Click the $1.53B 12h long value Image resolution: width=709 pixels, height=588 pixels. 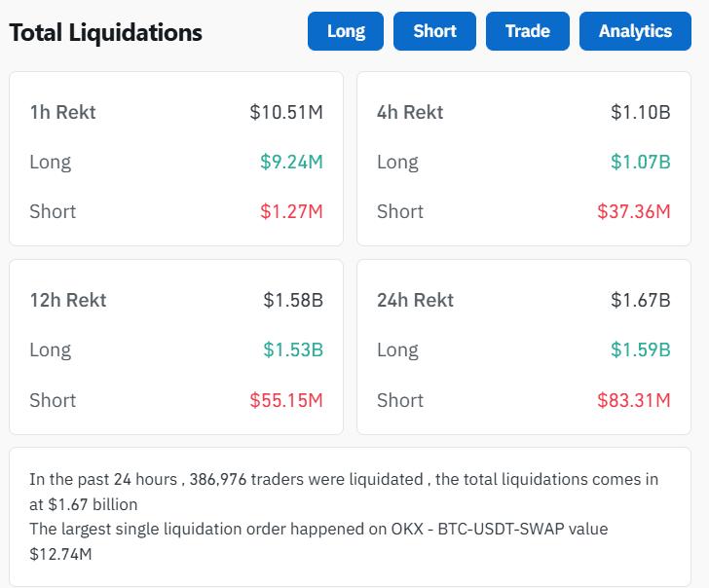[x=292, y=349]
